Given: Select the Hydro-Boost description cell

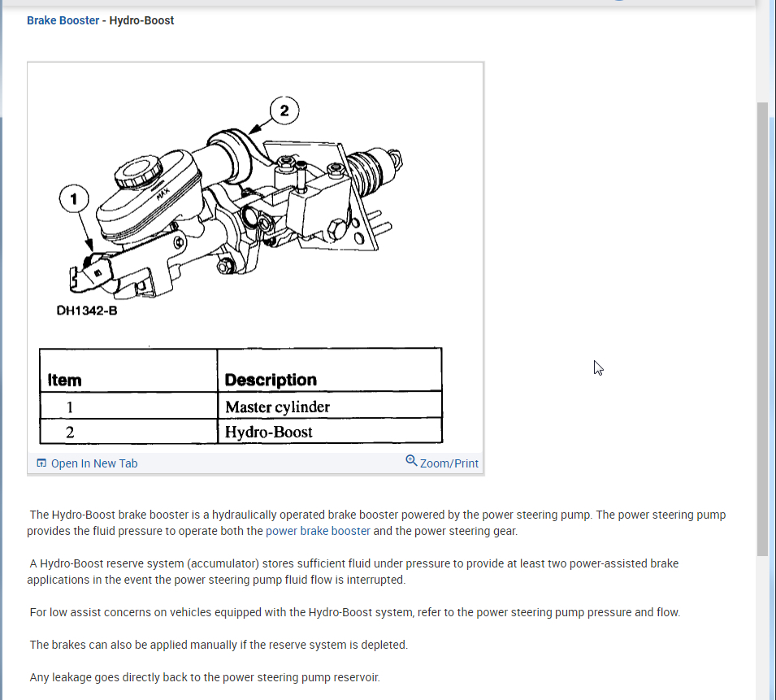Looking at the screenshot, I should tap(330, 432).
